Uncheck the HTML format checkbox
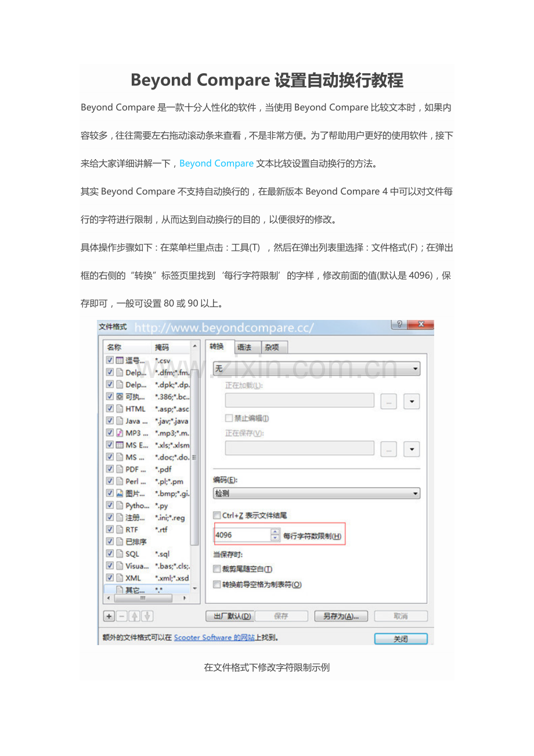534x756 pixels. (110, 409)
